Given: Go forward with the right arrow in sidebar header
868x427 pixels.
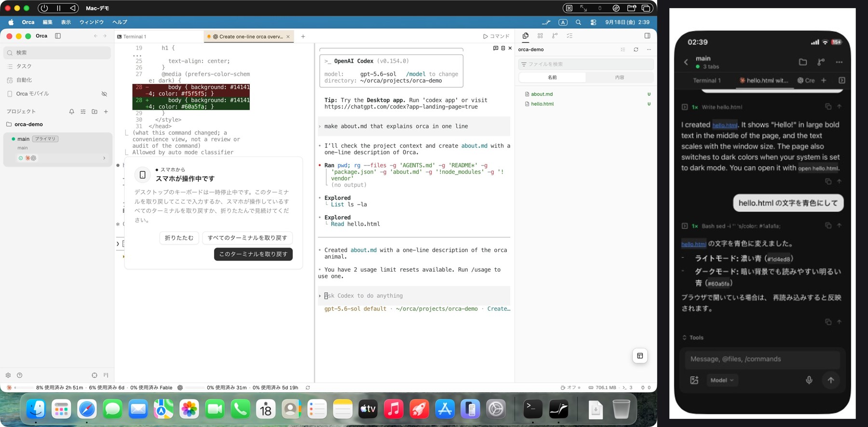Looking at the screenshot, I should pos(105,36).
